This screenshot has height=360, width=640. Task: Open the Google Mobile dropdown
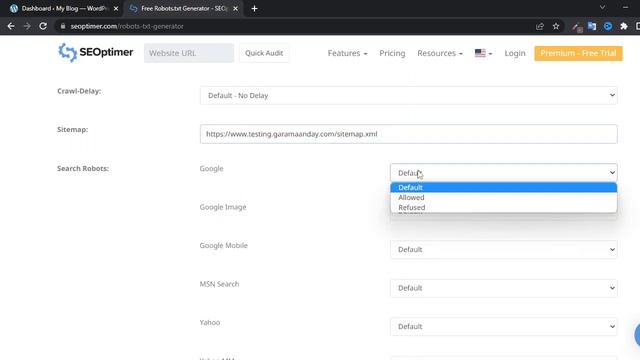(504, 249)
